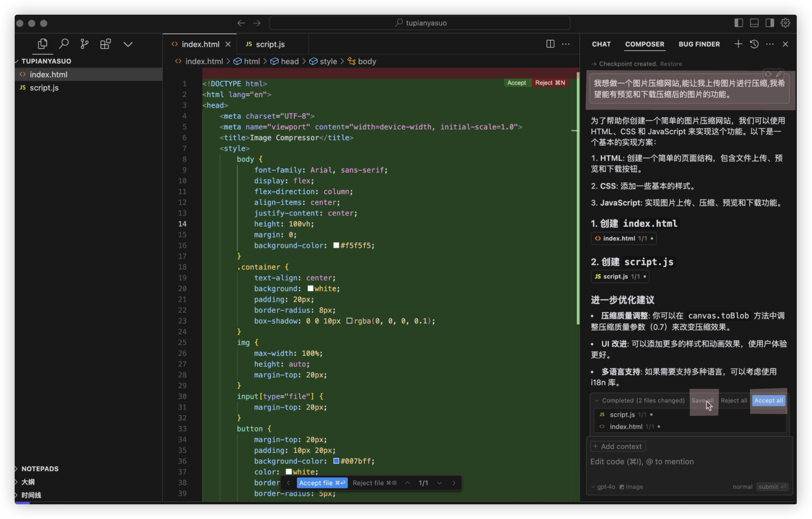
Task: Start new composer with plus icon
Action: [x=738, y=44]
